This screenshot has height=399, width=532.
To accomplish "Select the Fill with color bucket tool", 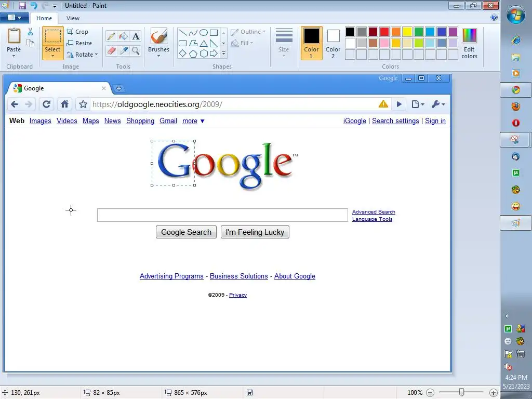I will click(x=124, y=36).
